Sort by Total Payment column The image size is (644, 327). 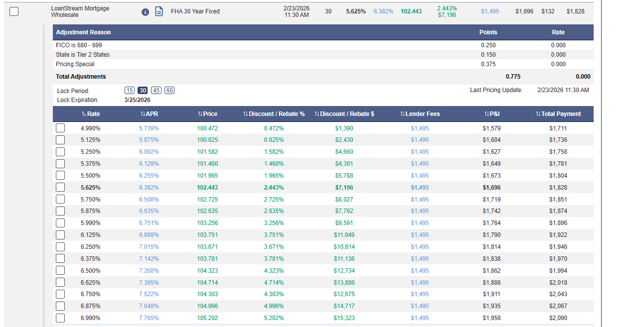558,114
